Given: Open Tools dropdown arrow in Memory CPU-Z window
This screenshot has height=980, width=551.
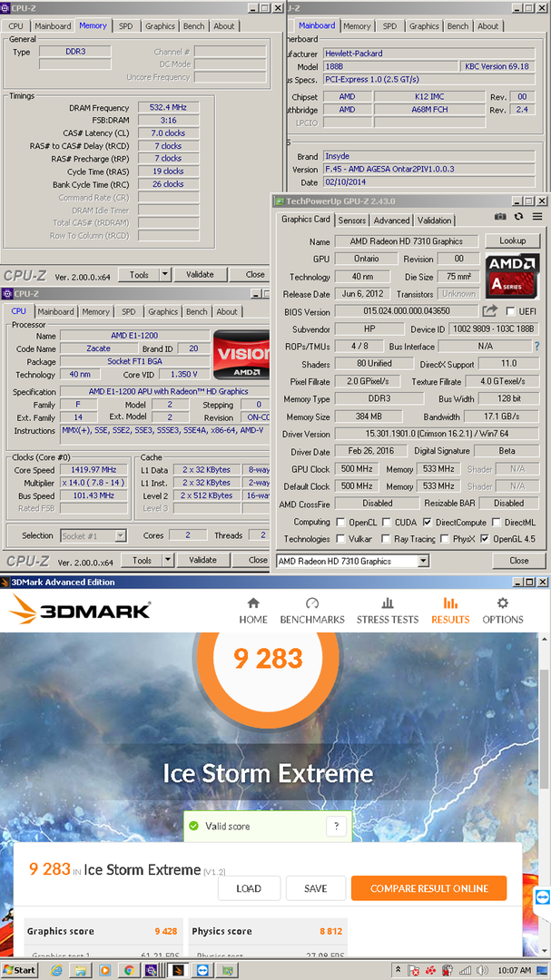Looking at the screenshot, I should (164, 274).
